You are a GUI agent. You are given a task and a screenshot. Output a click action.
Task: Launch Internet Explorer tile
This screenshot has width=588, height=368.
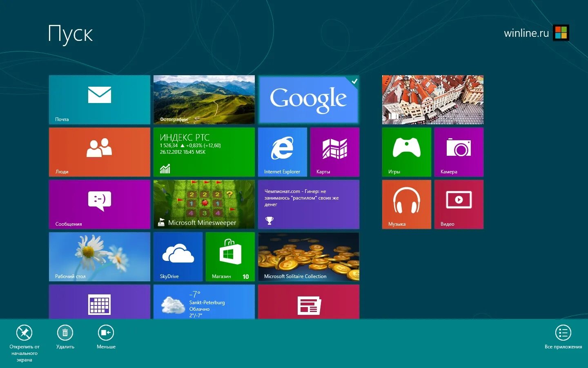pos(283,152)
